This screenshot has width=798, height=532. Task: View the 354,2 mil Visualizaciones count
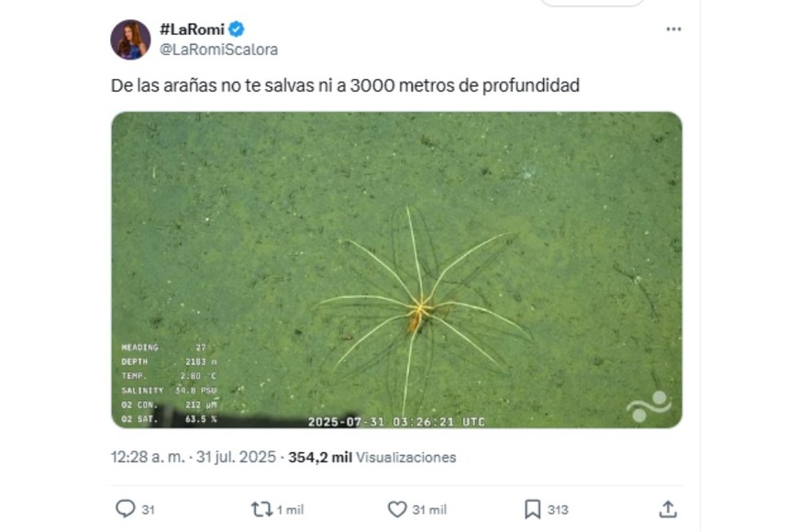[x=372, y=457]
